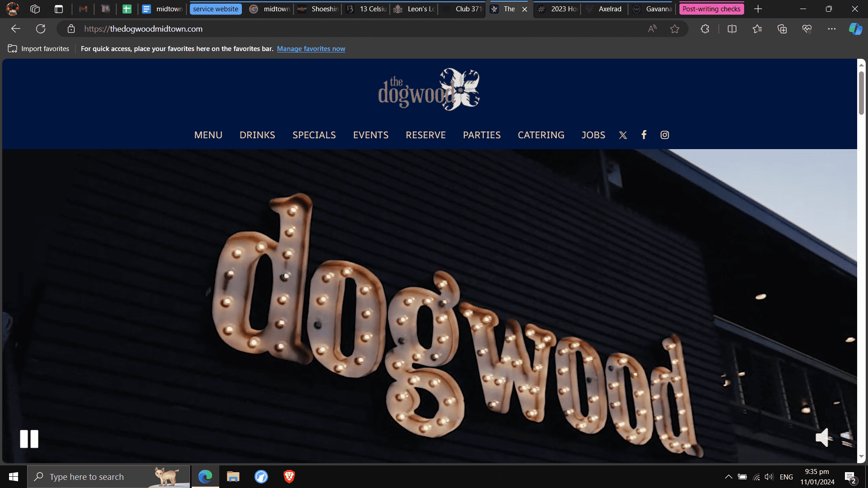Screen dimensions: 868x488
Task: Open the DRINKS page
Action: 257,135
